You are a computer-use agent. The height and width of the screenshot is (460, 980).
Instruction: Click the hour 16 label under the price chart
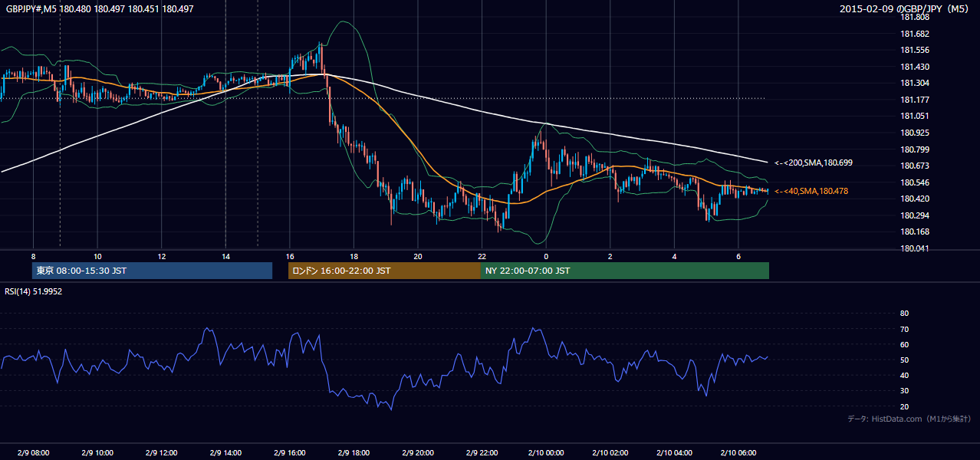(289, 256)
